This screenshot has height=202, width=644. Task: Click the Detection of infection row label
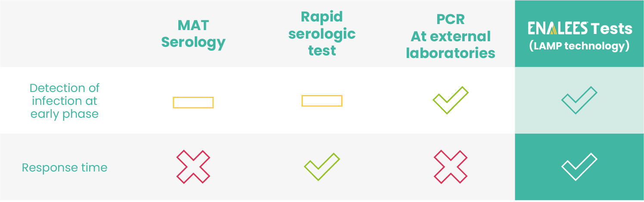click(x=65, y=101)
